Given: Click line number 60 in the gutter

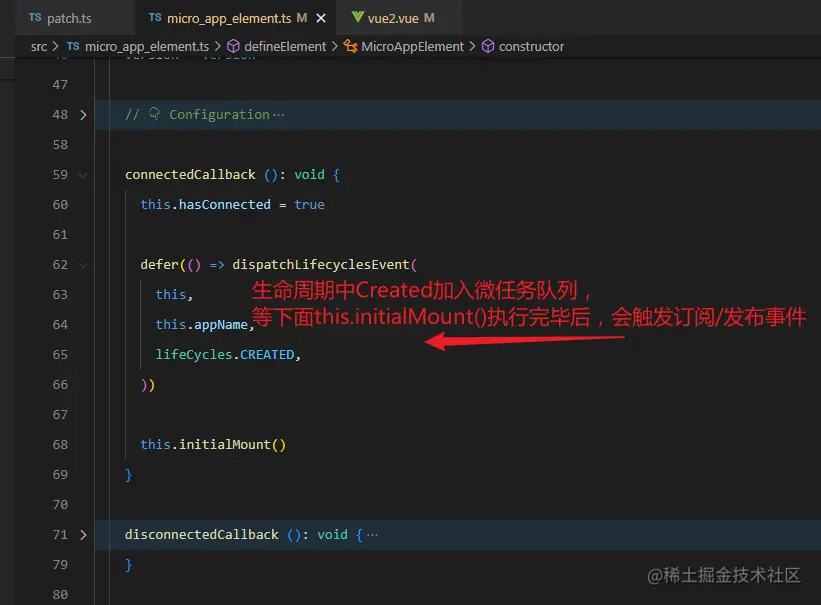Looking at the screenshot, I should tap(60, 205).
